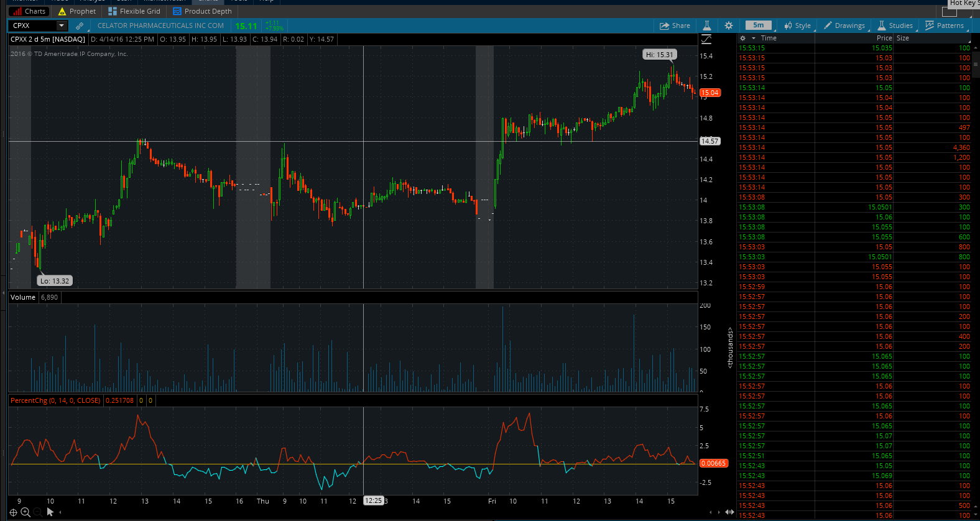Select the trade row with size 600
Image resolution: width=980 pixels, height=521 pixels.
pyautogui.click(x=854, y=237)
